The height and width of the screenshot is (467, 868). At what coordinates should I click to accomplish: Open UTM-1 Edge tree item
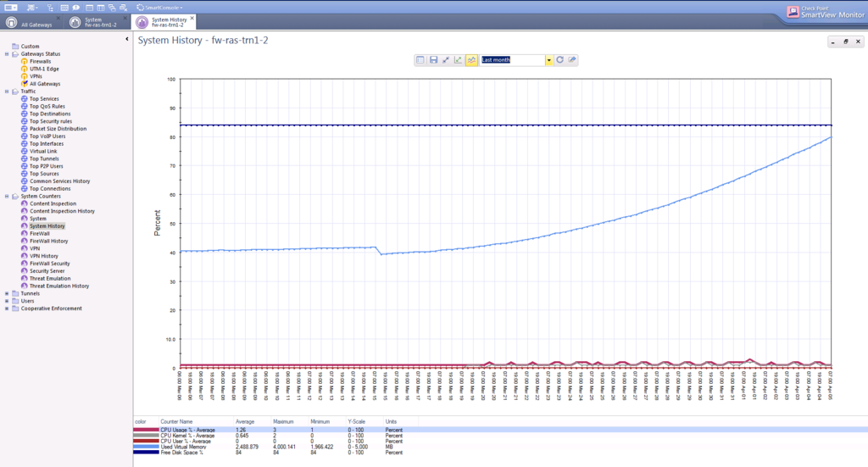(44, 69)
